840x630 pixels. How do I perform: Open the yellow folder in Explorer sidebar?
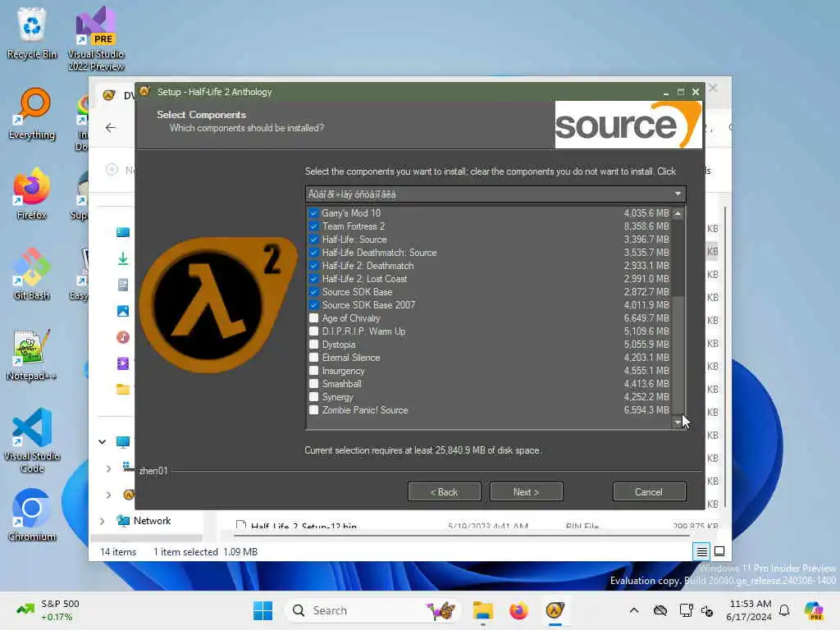pyautogui.click(x=123, y=390)
